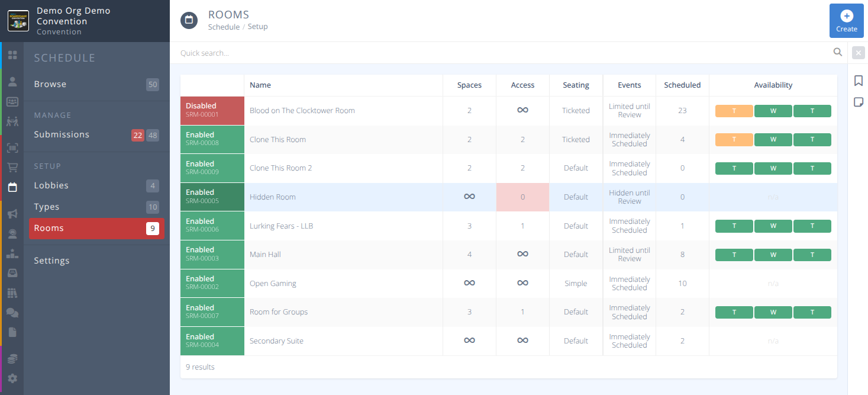Image resolution: width=868 pixels, height=395 pixels.
Task: Select Lobbies in the Setup menu
Action: [51, 185]
